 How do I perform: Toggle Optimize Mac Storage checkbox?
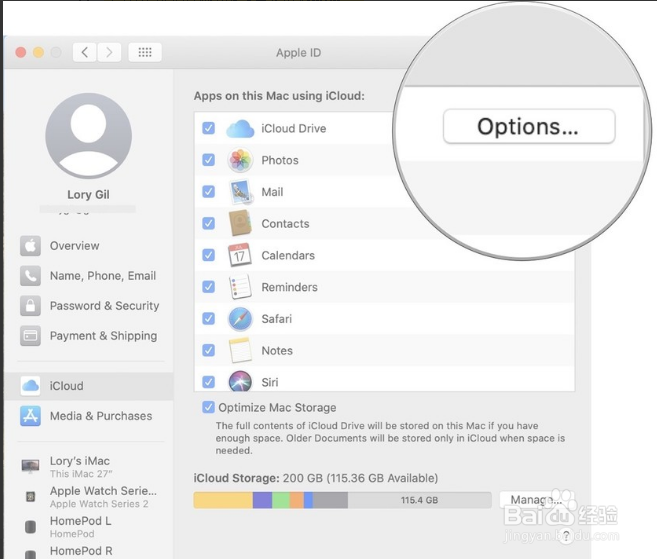point(208,407)
